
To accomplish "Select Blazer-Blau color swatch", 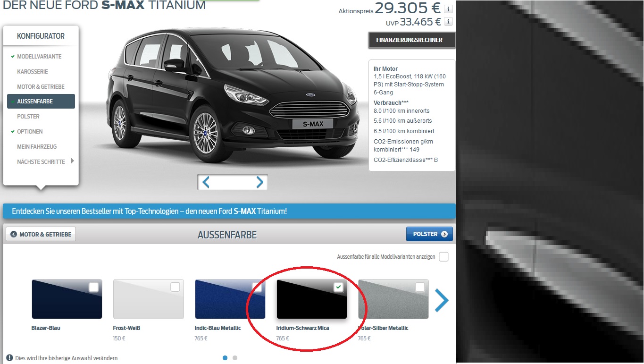I will coord(67,299).
